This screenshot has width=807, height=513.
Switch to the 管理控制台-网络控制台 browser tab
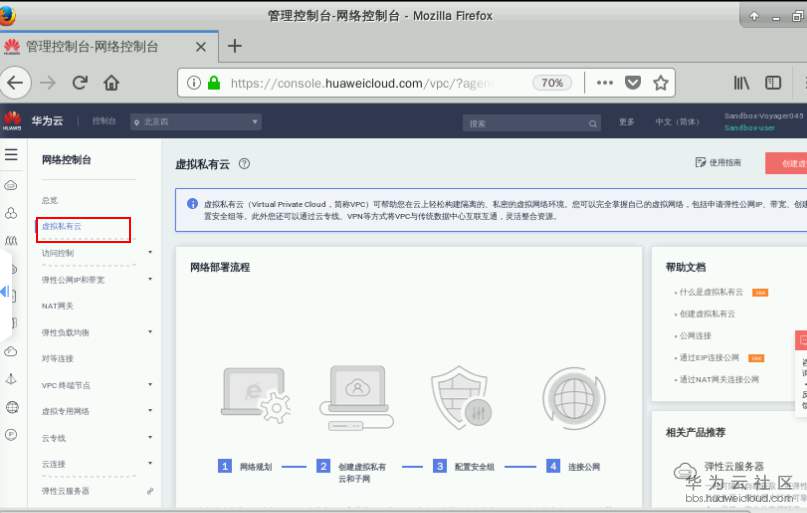tap(109, 47)
